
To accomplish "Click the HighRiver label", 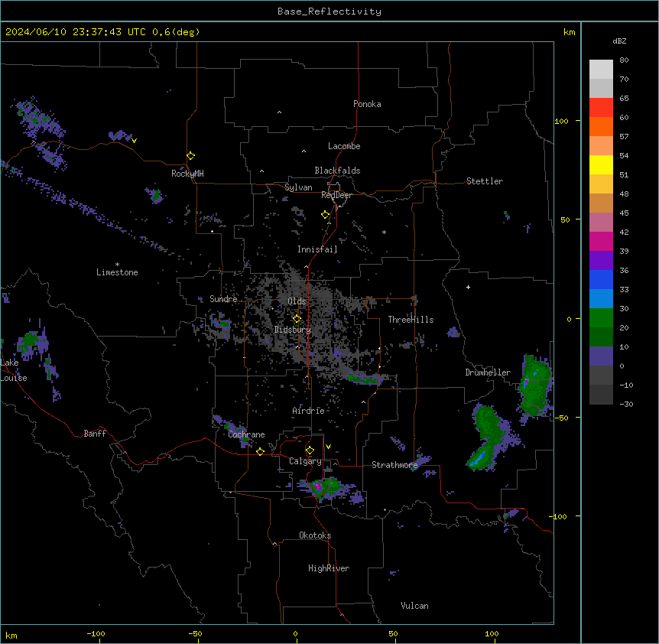I will (x=329, y=568).
